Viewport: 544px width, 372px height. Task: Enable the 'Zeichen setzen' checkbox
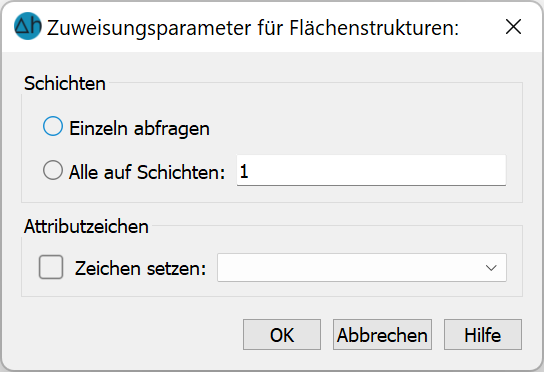pos(51,267)
